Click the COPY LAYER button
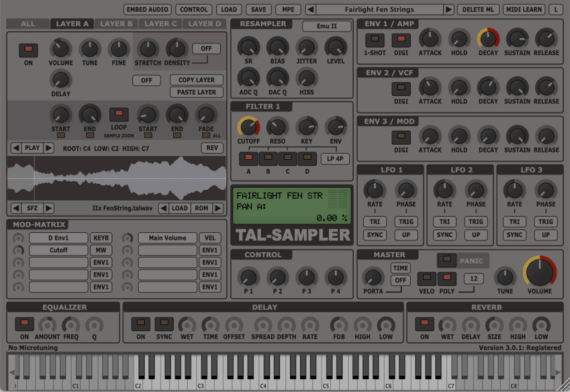570x392 pixels. [x=196, y=80]
